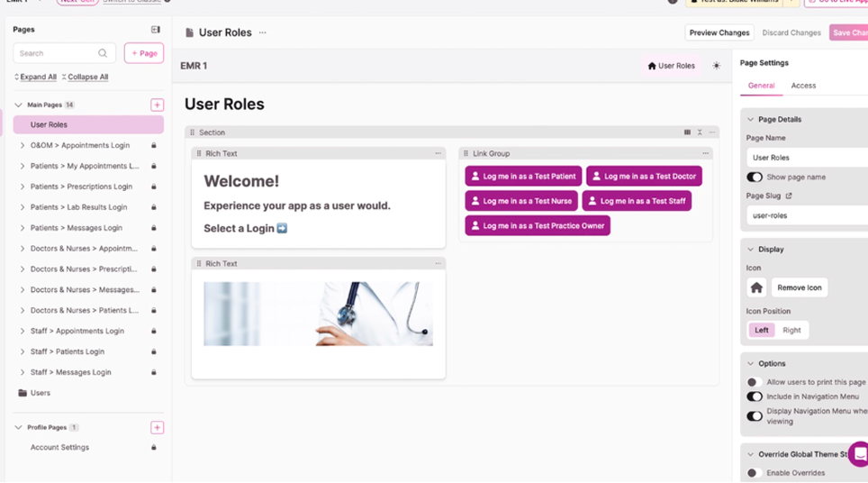This screenshot has height=483, width=868.
Task: Turn off Include in Navigation Menu
Action: (755, 396)
